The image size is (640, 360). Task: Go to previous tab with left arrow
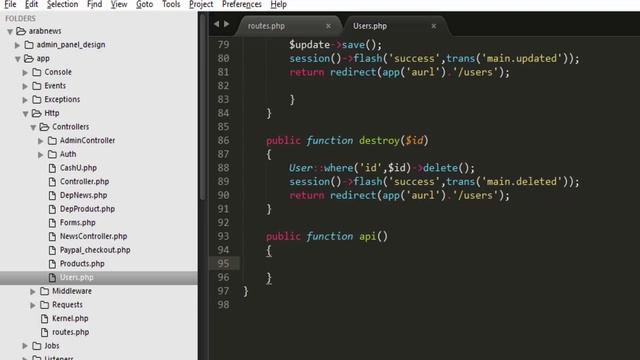tap(216, 24)
